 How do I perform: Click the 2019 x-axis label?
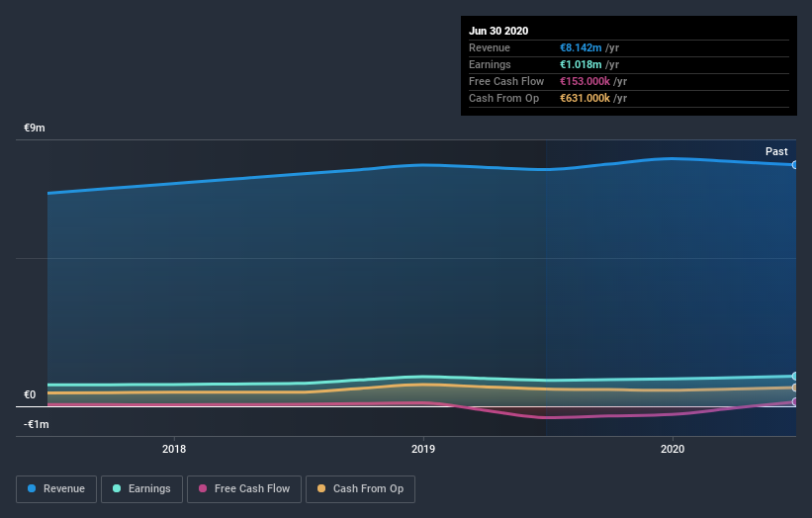(423, 449)
